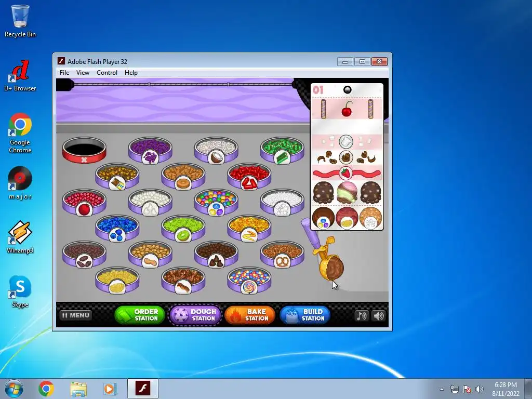Select the green mint bar bowl
The height and width of the screenshot is (399, 532).
[x=282, y=150]
